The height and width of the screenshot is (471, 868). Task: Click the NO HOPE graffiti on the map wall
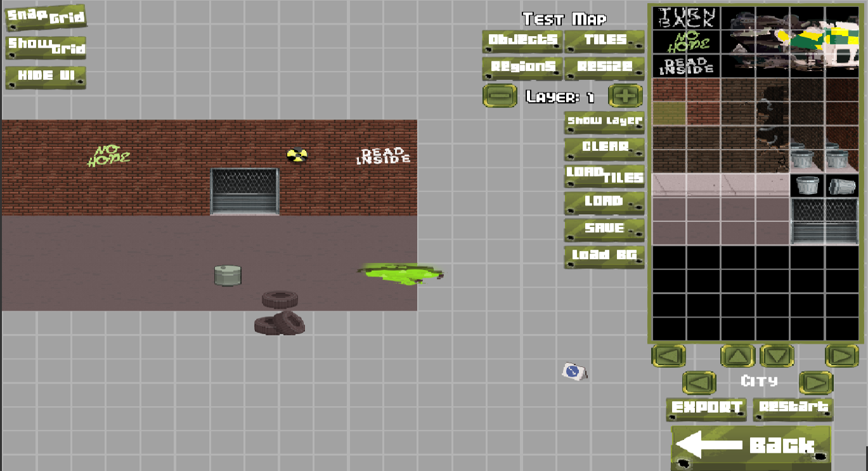(107, 155)
